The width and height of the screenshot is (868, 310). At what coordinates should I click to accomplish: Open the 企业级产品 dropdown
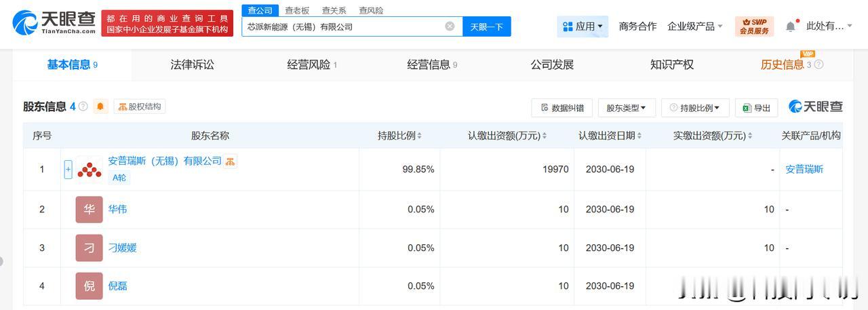pyautogui.click(x=695, y=26)
